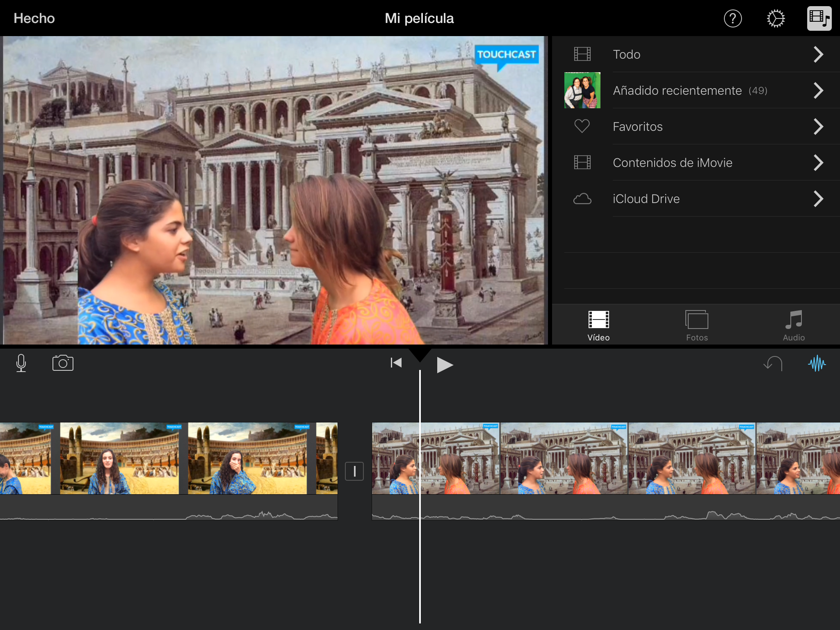Toggle the audio waveform display
Image resolution: width=840 pixels, height=630 pixels.
[x=817, y=363]
